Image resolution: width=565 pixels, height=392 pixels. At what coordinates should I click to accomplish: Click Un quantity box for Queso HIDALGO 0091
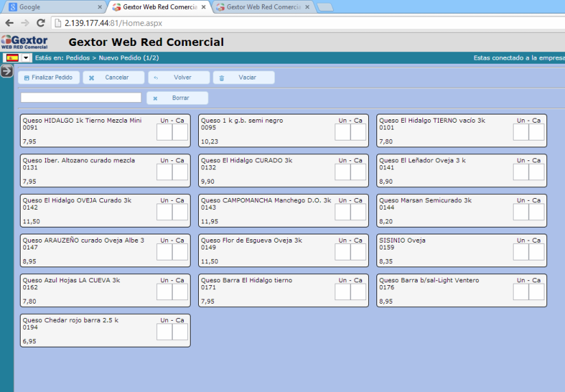164,132
